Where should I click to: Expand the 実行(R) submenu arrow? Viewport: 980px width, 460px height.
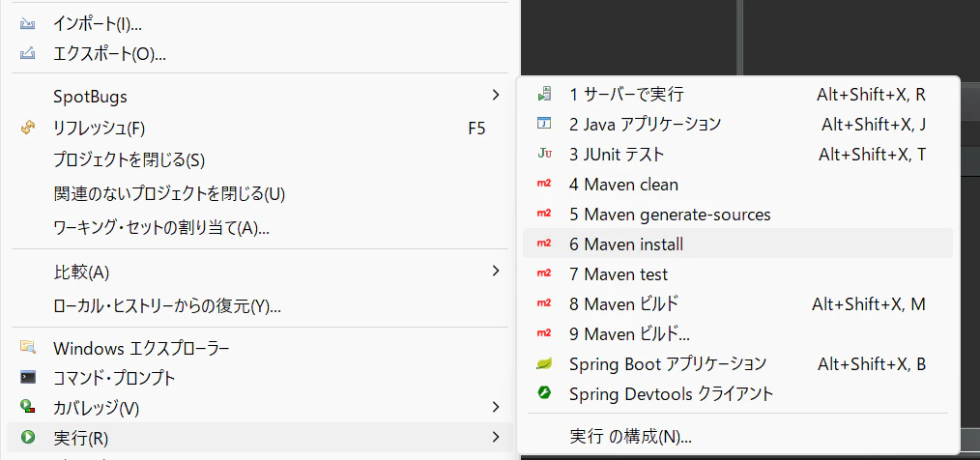(x=496, y=437)
